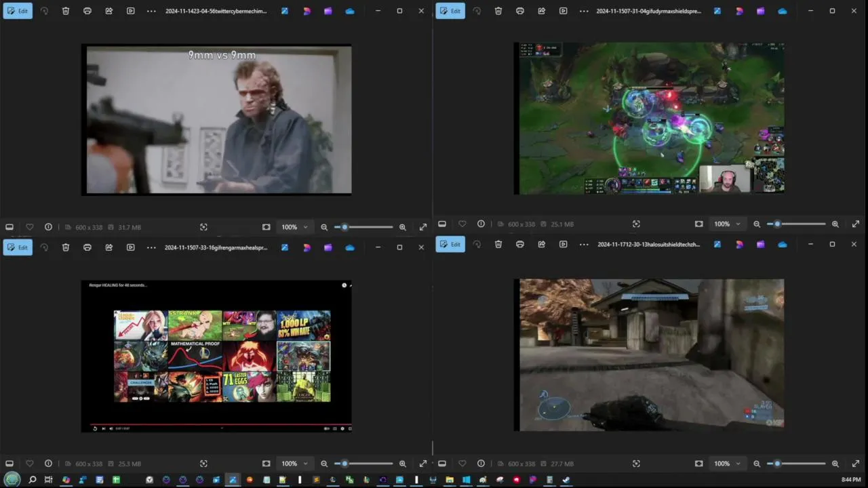Click the 9mm vs 9mm GIF image

[216, 120]
